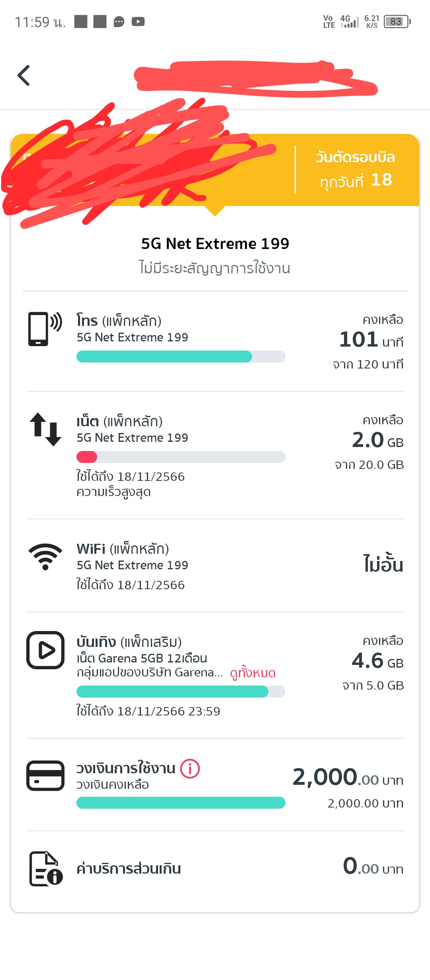The image size is (430, 980).
Task: Tap the call minutes remaining progress bar
Action: pos(181,357)
